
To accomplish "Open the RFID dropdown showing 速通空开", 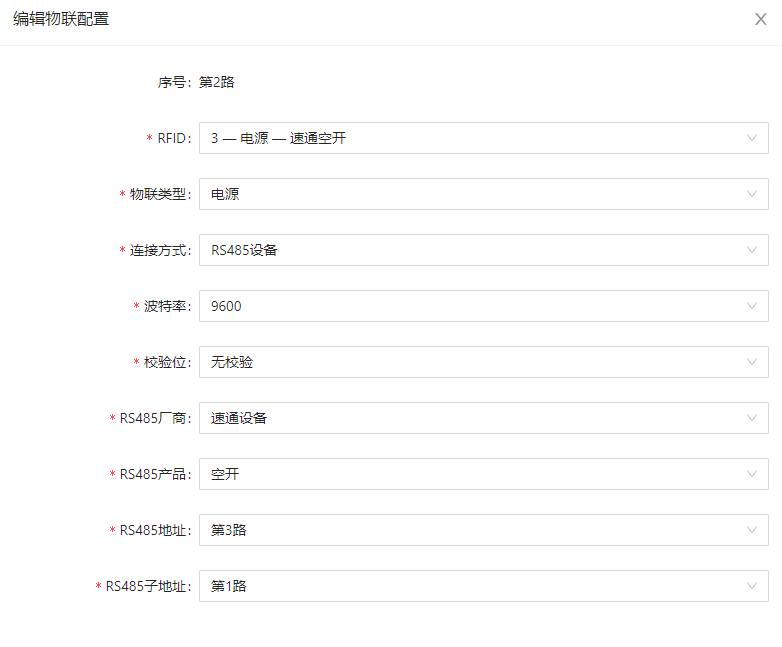I will point(470,138).
